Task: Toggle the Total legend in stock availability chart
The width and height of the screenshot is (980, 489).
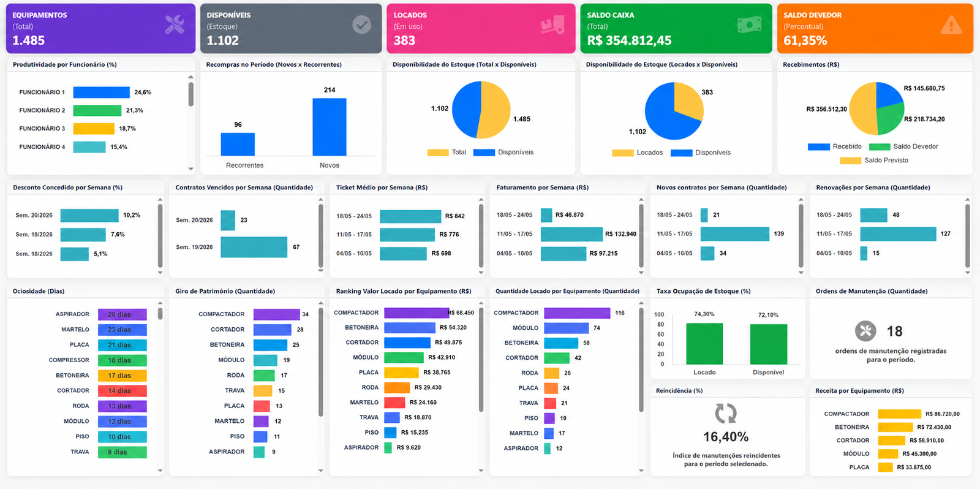Action: pos(447,153)
